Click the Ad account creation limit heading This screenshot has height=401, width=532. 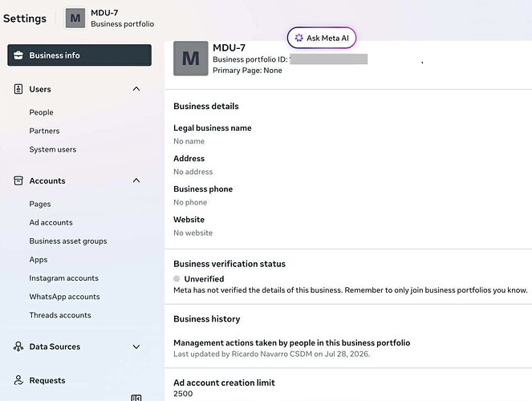[x=224, y=383]
